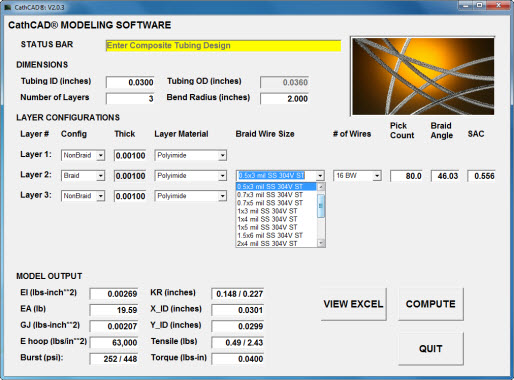
Task: Click the VIEW EXCEL button
Action: coord(353,304)
